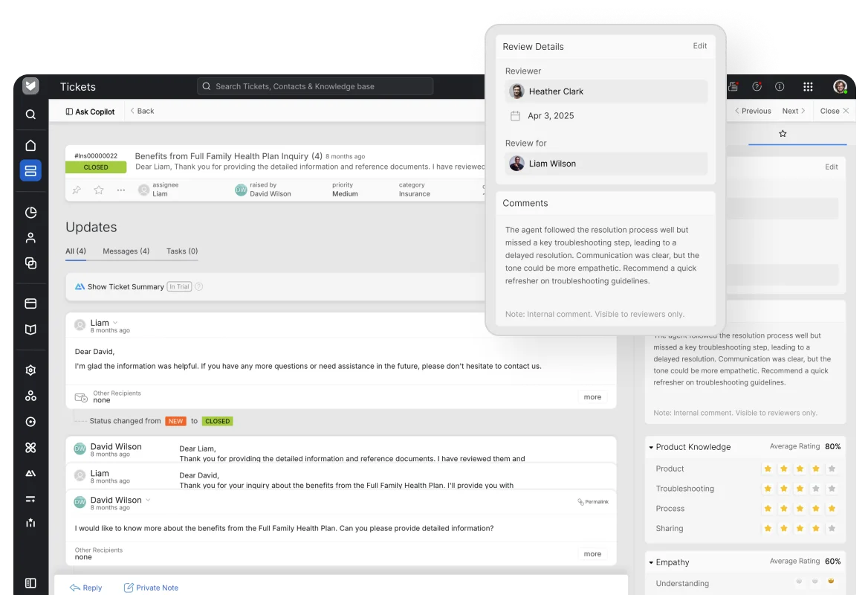This screenshot has width=868, height=595.
Task: Open the hexagon settings icon in sidebar
Action: tap(30, 370)
